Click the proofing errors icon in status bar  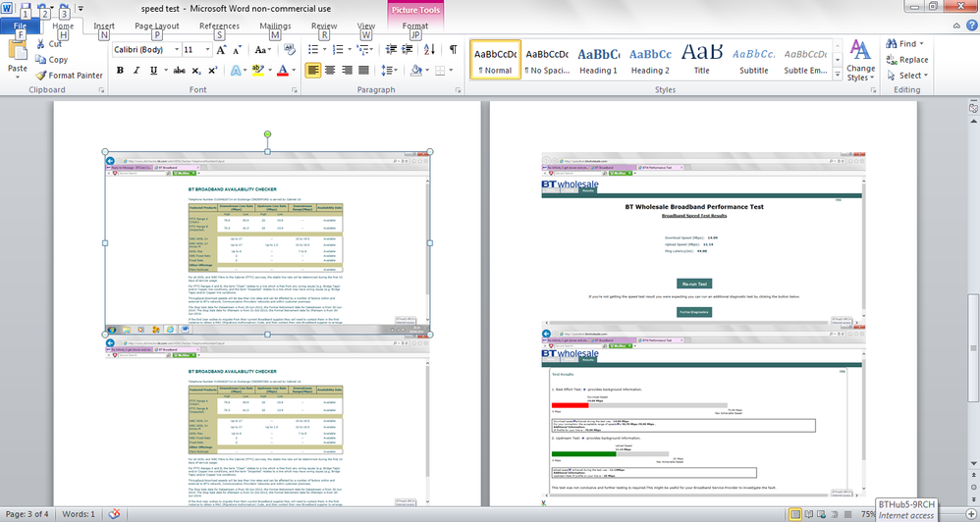coord(114,514)
